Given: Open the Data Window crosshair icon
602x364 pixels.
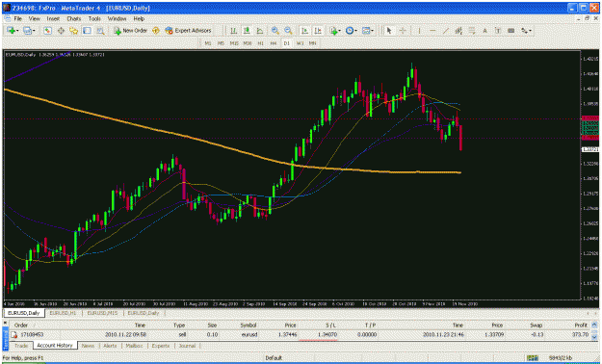Looking at the screenshot, I should pos(61,31).
